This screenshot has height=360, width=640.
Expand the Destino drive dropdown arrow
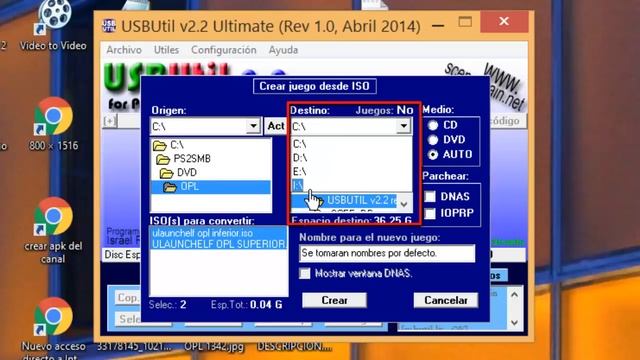(x=403, y=126)
